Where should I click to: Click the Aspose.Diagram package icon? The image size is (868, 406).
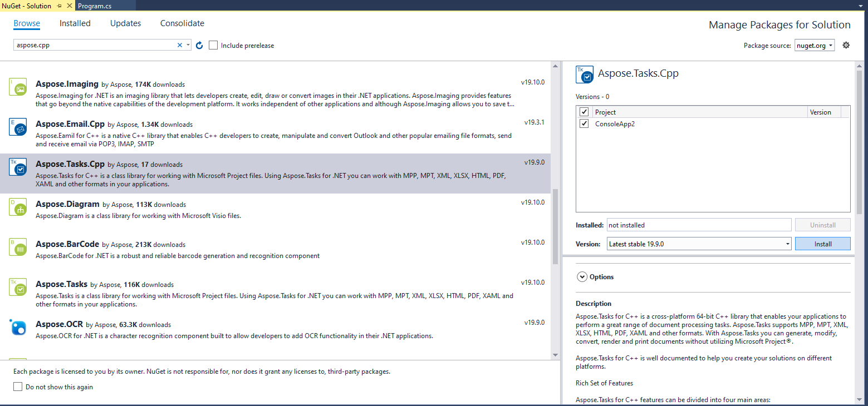[x=18, y=207]
